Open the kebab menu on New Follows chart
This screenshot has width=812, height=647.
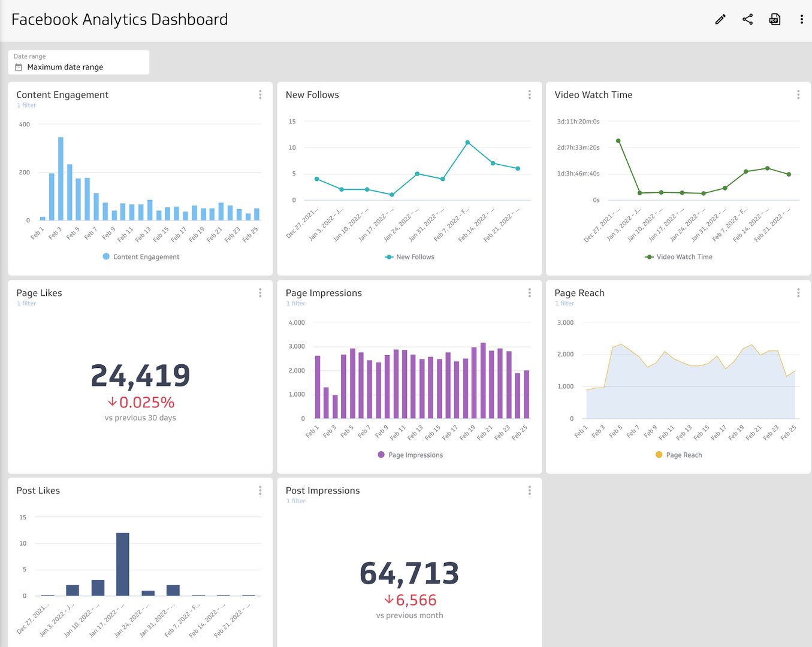coord(529,95)
